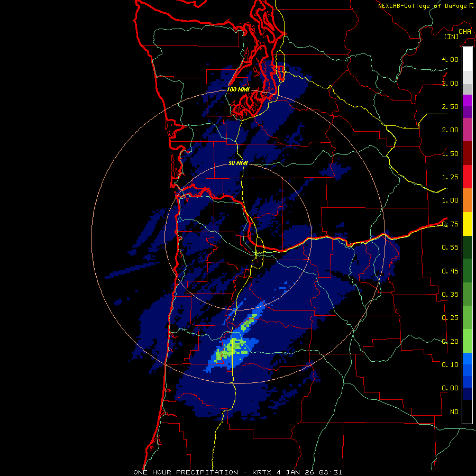Screen dimensions: 476x476
Task: Click the dark red 1.50 inch legend swatch
Action: [x=467, y=153]
